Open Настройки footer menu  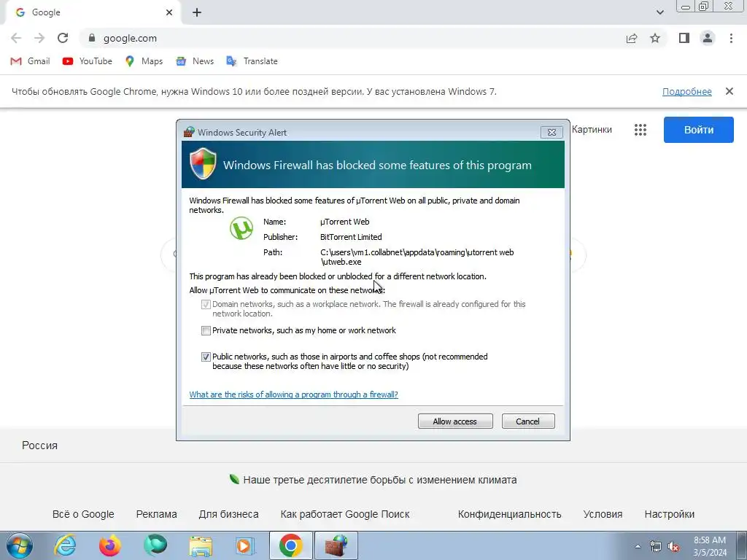point(670,514)
